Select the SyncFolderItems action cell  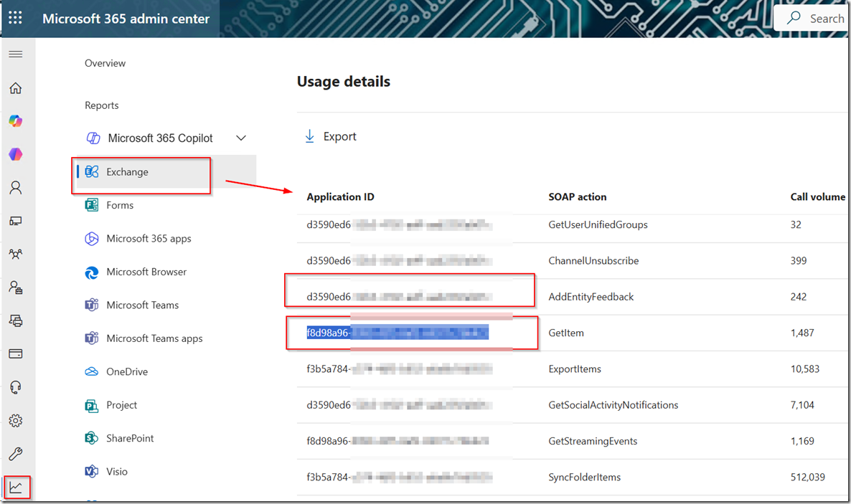pos(585,477)
